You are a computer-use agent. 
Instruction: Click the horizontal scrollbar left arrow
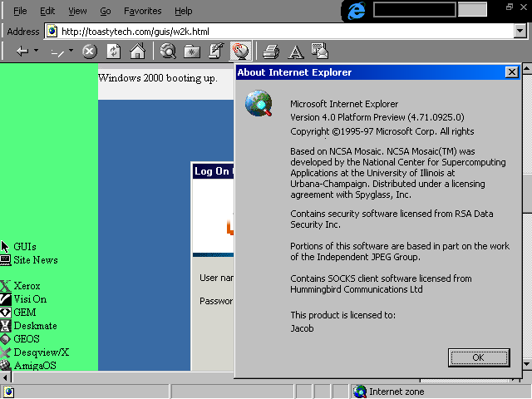click(5, 377)
